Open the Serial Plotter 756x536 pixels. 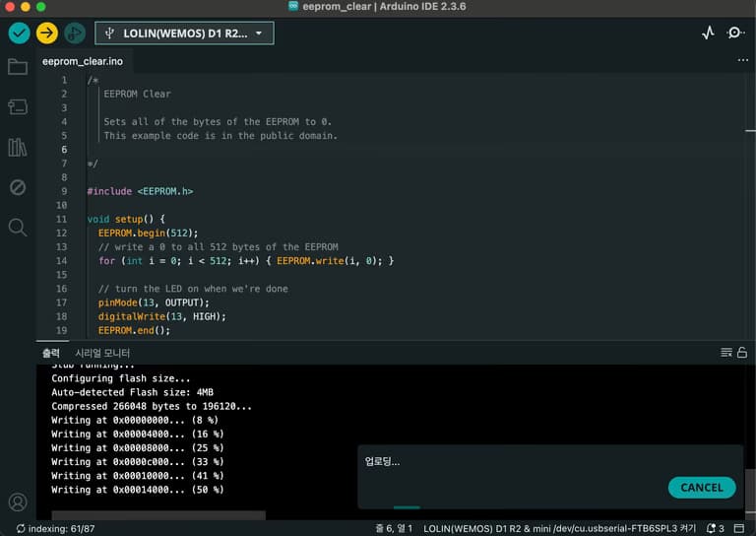(708, 33)
